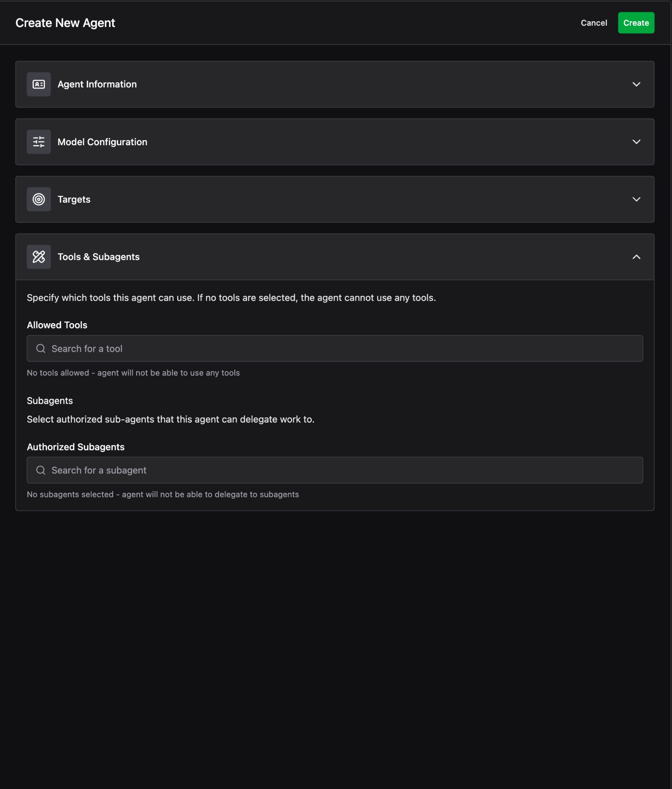Expand the Agent Information section chevron

point(636,84)
